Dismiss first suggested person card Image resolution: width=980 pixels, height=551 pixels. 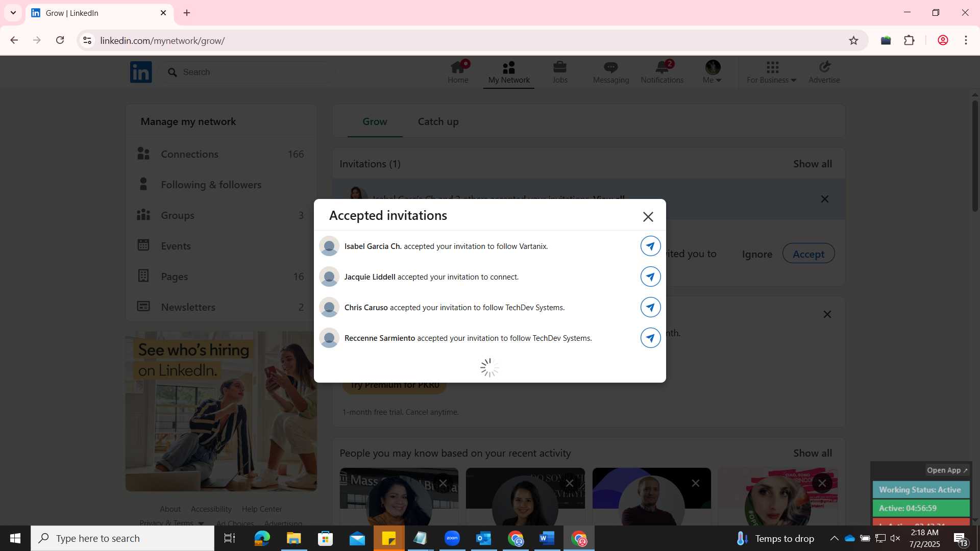443,483
